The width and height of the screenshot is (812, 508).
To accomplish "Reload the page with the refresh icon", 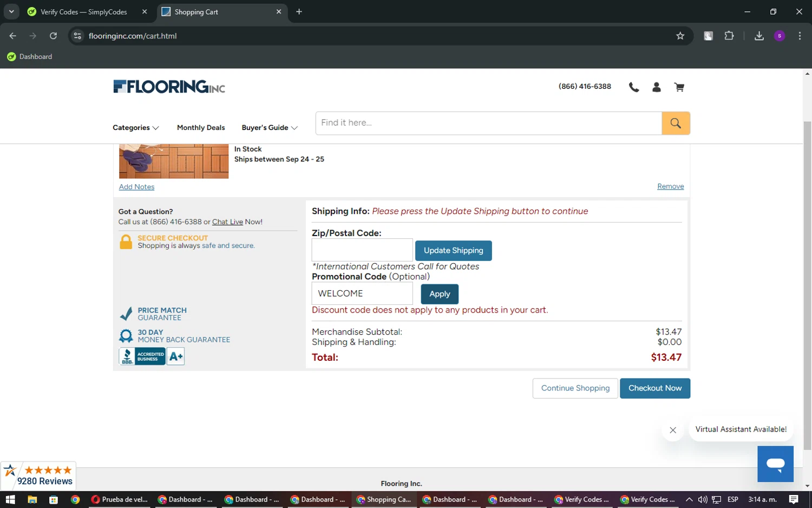I will pyautogui.click(x=53, y=36).
